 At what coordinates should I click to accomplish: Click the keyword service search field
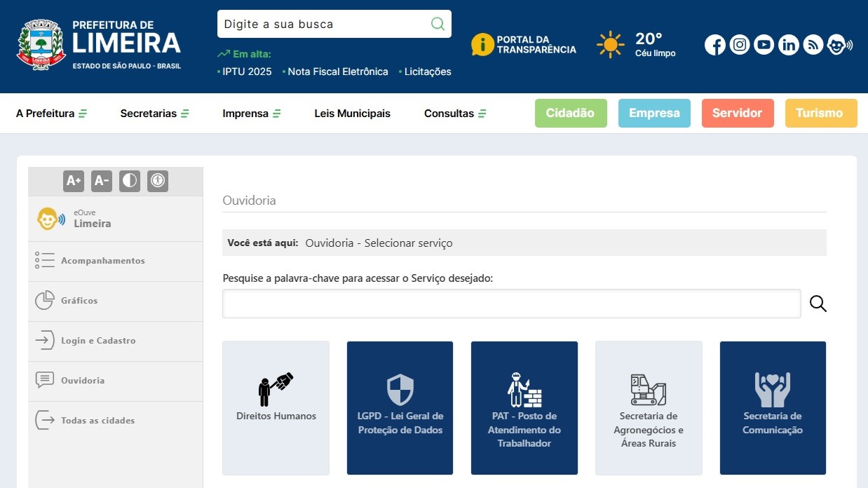pos(511,304)
